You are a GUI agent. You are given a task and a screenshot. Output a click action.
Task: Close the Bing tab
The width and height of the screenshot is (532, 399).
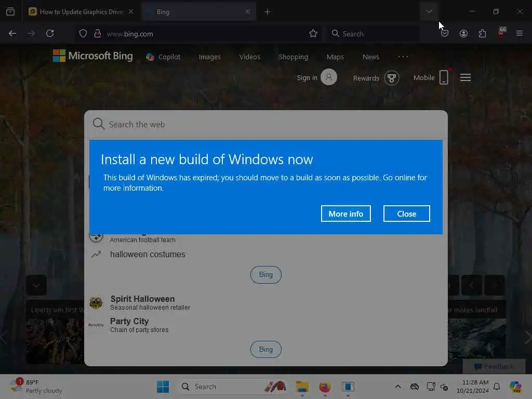pyautogui.click(x=248, y=11)
